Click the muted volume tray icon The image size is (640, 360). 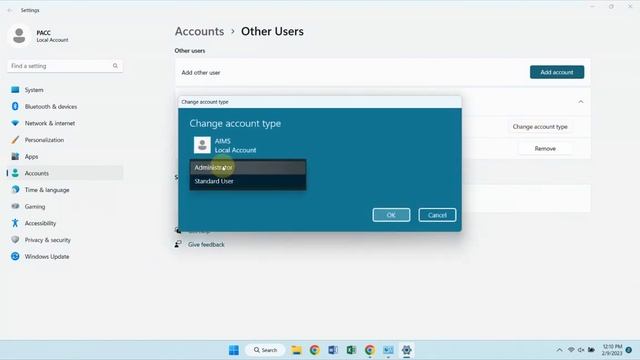click(x=581, y=350)
